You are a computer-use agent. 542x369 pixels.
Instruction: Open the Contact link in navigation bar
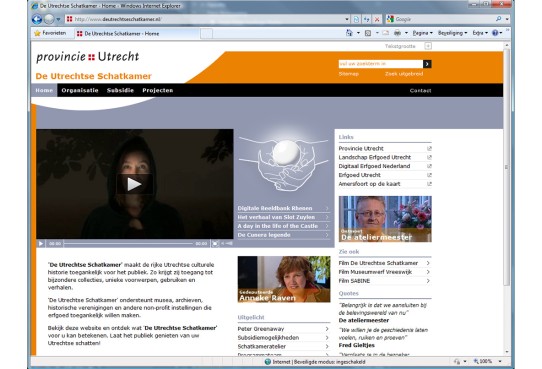[420, 91]
